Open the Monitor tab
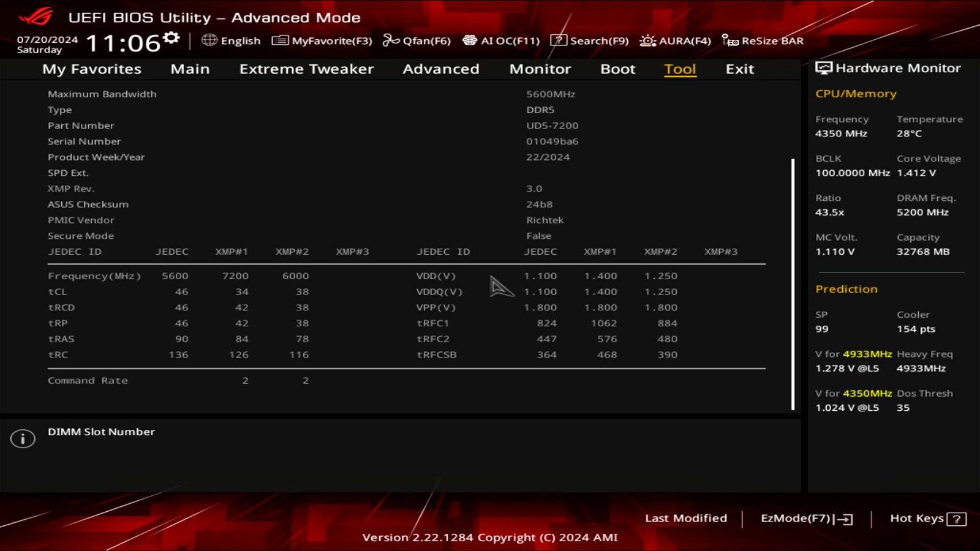 [x=540, y=69]
